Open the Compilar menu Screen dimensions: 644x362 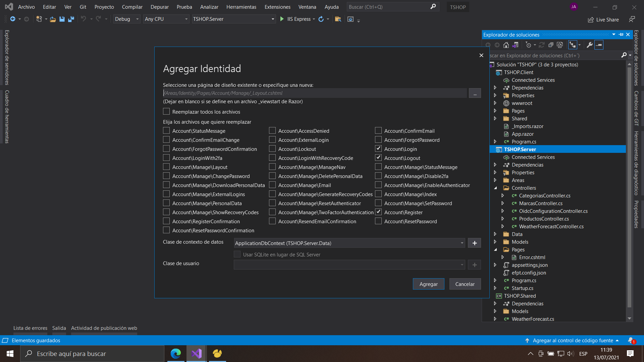pyautogui.click(x=132, y=7)
